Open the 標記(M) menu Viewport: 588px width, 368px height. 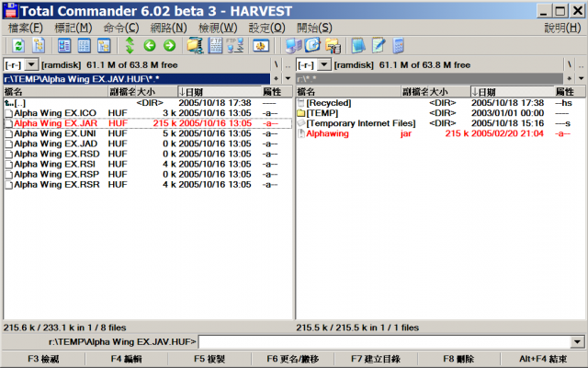click(x=73, y=28)
